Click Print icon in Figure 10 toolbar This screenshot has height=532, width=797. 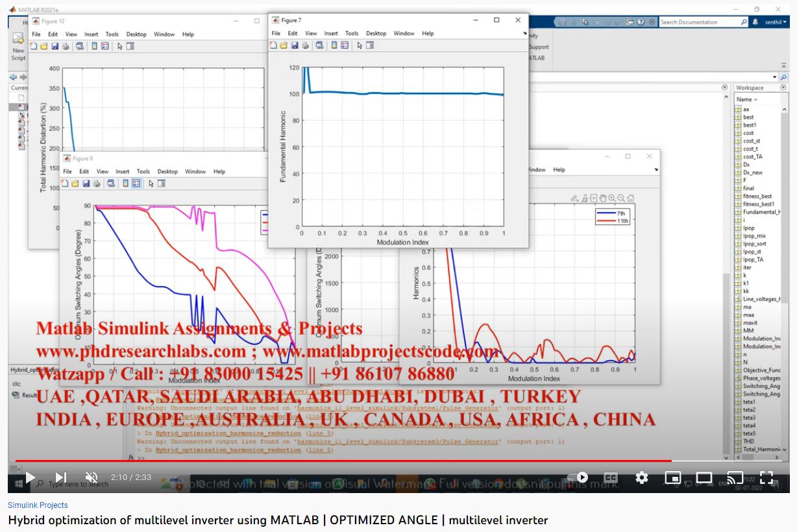tap(65, 47)
